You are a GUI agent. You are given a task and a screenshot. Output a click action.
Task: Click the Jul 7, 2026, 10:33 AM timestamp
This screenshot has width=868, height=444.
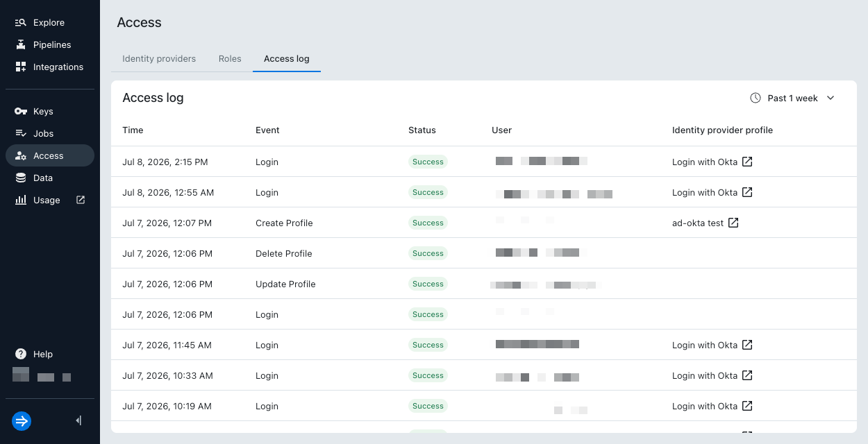click(x=167, y=375)
